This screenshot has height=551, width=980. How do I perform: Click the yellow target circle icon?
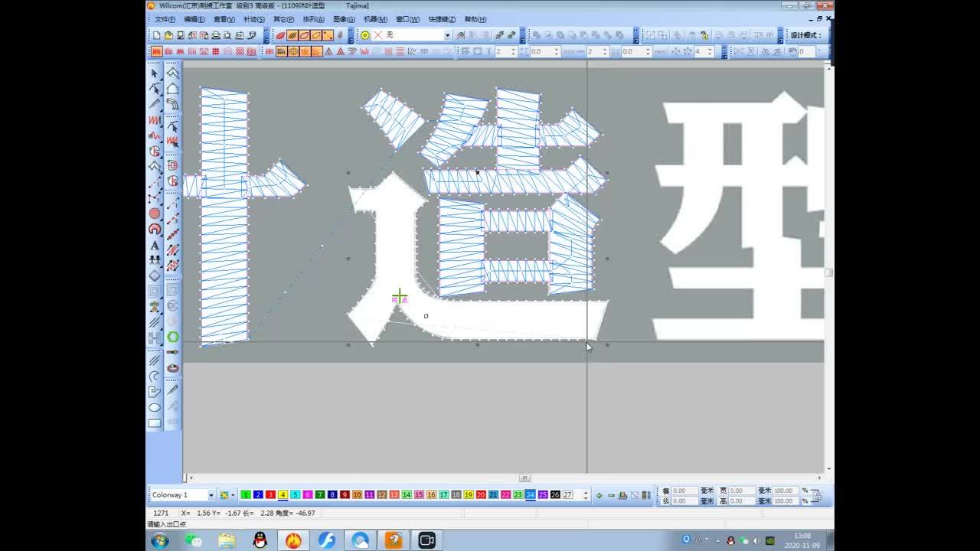(x=365, y=35)
